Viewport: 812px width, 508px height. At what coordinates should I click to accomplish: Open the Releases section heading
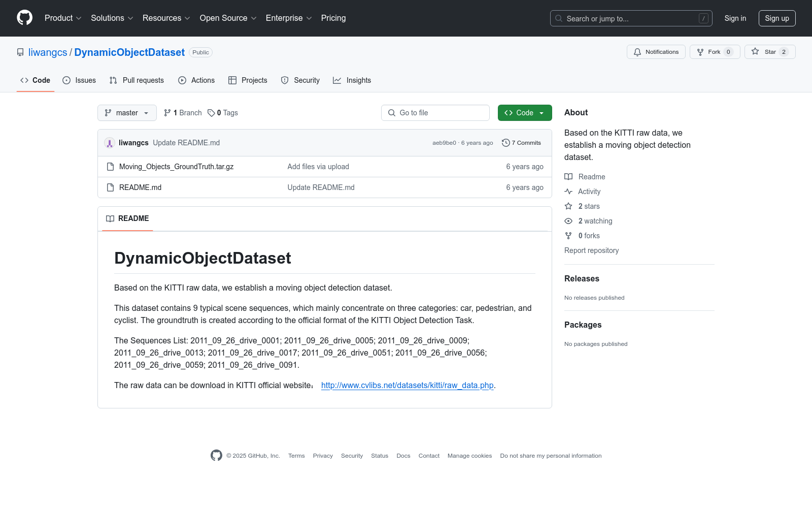pos(582,278)
